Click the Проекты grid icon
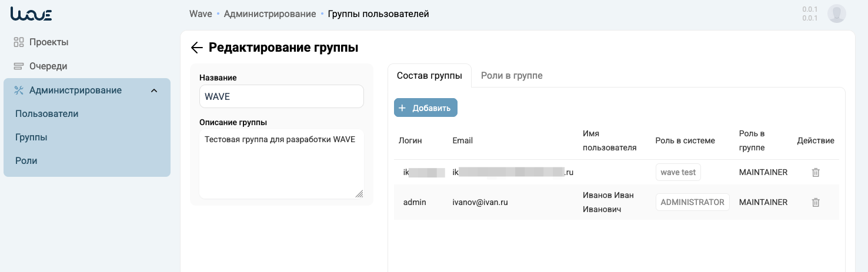This screenshot has width=868, height=272. pyautogui.click(x=18, y=42)
